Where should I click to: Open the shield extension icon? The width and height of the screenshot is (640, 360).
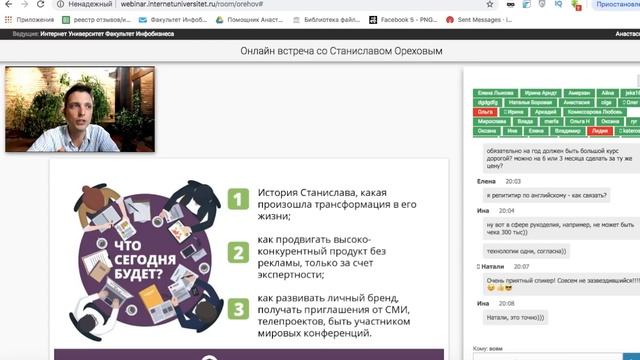(x=542, y=4)
